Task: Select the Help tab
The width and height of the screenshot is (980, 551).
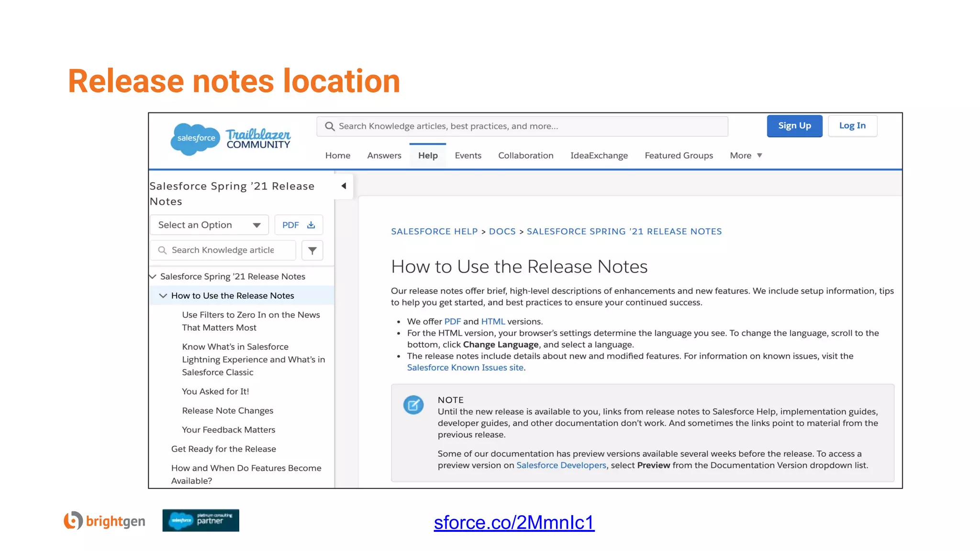Action: [x=428, y=155]
